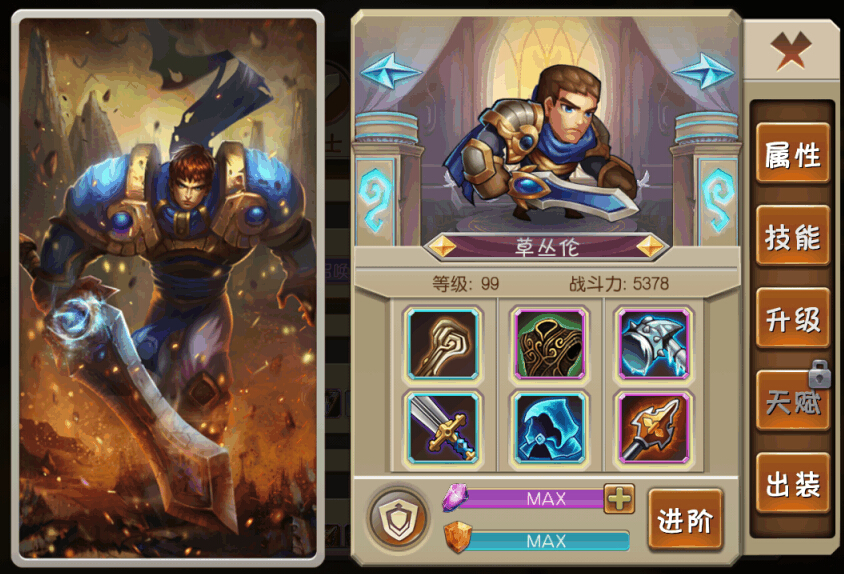Select the long sword equipment slot
Viewport: 844px width, 574px height.
point(443,428)
